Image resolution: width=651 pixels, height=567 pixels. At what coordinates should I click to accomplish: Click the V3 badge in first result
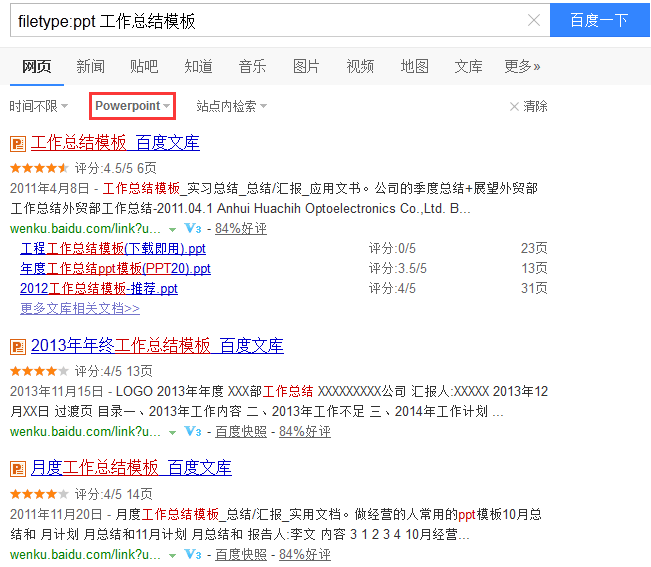[193, 228]
